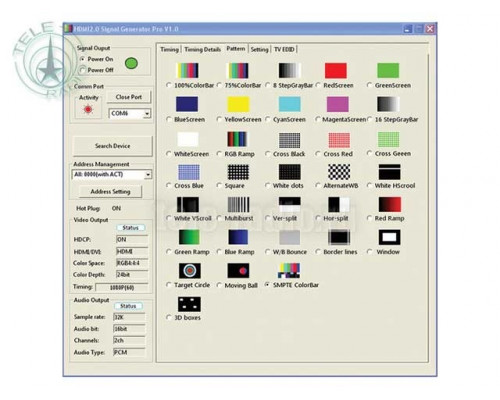Choose the WhiteScreen radio button
The width and height of the screenshot is (500, 400).
(x=169, y=154)
